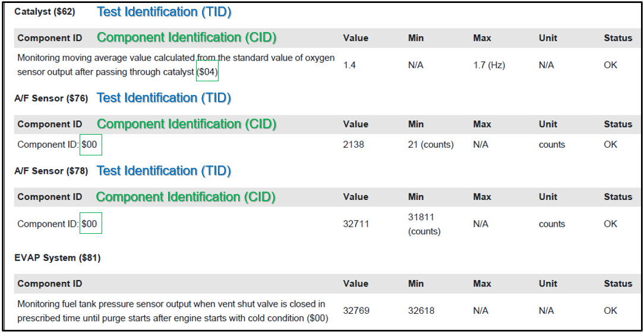The height and width of the screenshot is (334, 644).
Task: Click Test Identification (TID) label beside Catalyst
Action: (164, 12)
